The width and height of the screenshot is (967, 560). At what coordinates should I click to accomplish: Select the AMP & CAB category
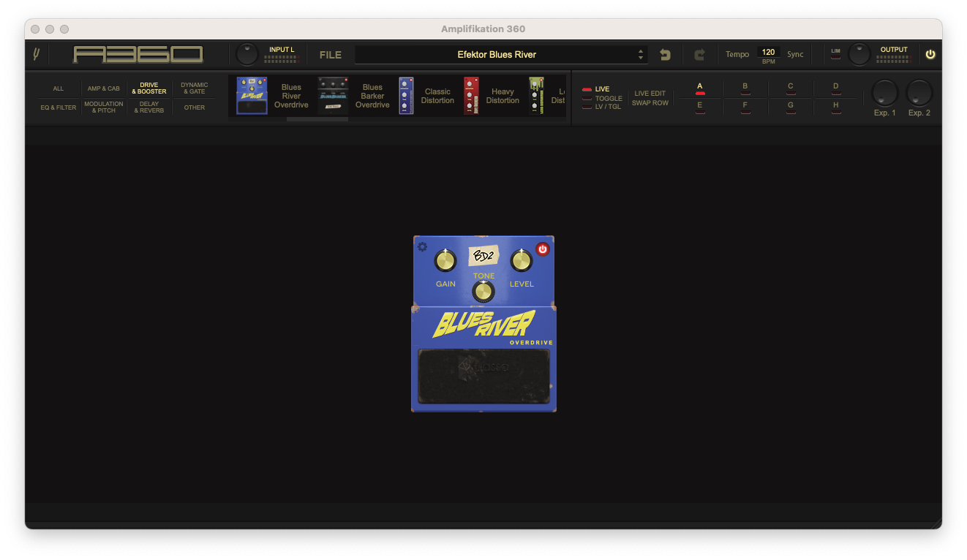point(104,88)
